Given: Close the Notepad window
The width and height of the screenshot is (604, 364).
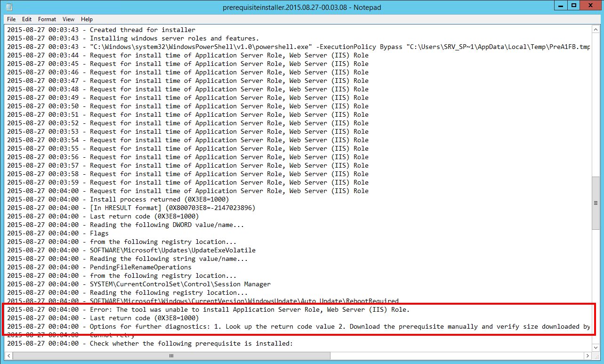Looking at the screenshot, I should pyautogui.click(x=591, y=6).
